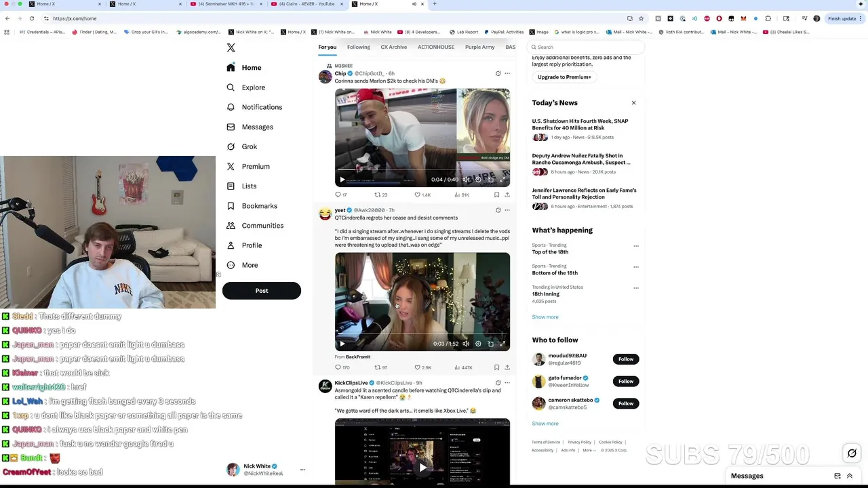This screenshot has height=488, width=868.
Task: Click seek bar on Chip's video
Action: [x=422, y=170]
